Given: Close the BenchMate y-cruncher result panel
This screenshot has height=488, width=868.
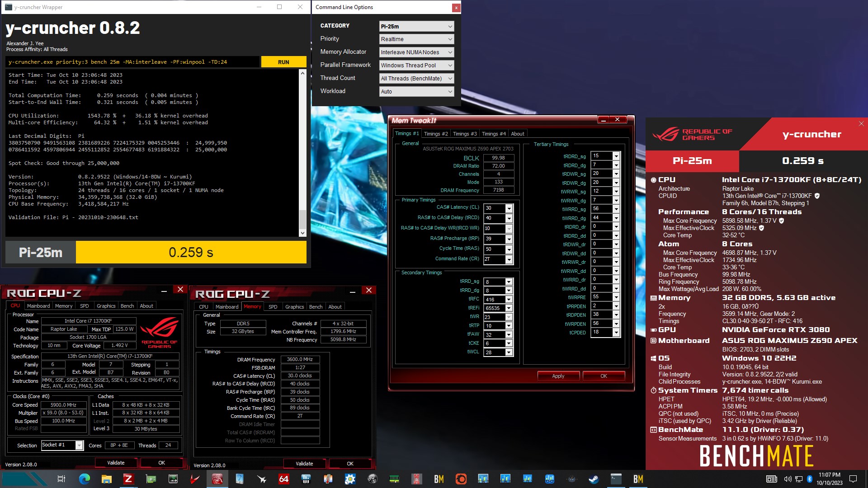Looking at the screenshot, I should 861,124.
